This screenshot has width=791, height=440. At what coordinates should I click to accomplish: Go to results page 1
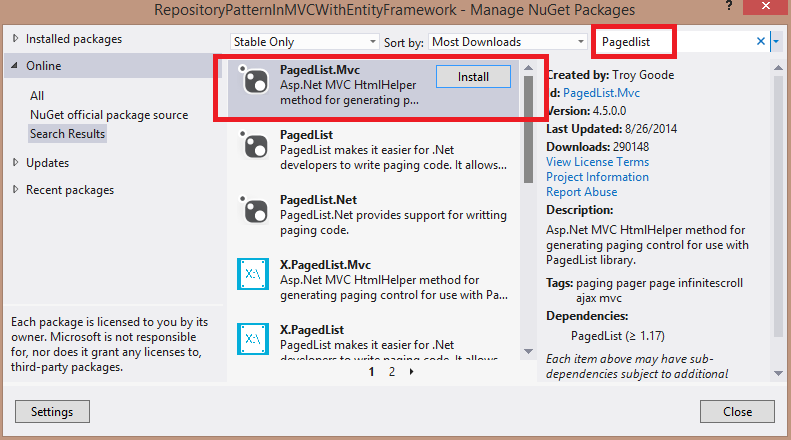[372, 372]
